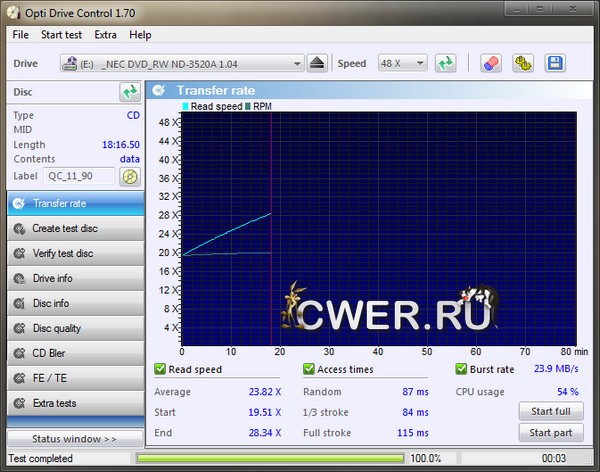This screenshot has width=600, height=472.
Task: Open the Extra menu
Action: 105,35
